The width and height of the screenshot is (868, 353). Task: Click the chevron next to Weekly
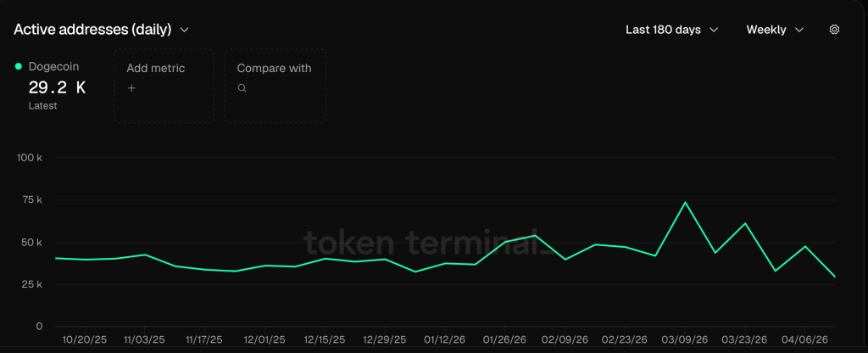coord(799,30)
